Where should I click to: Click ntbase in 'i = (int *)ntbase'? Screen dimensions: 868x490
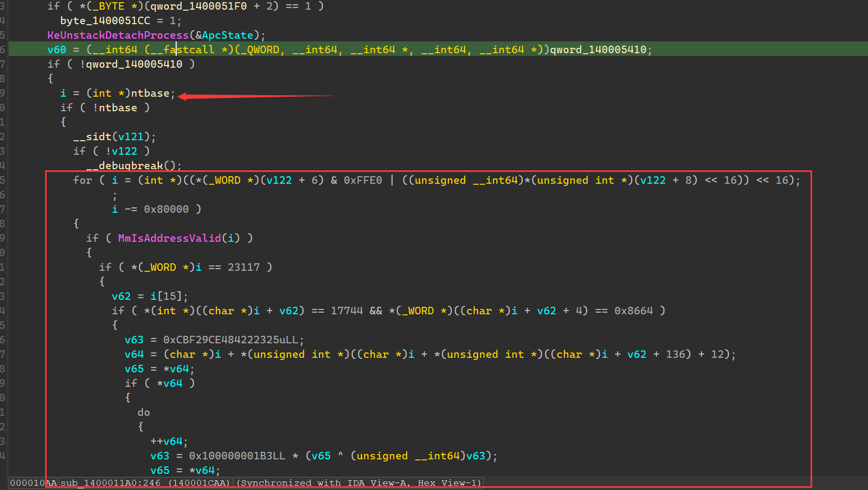click(150, 93)
